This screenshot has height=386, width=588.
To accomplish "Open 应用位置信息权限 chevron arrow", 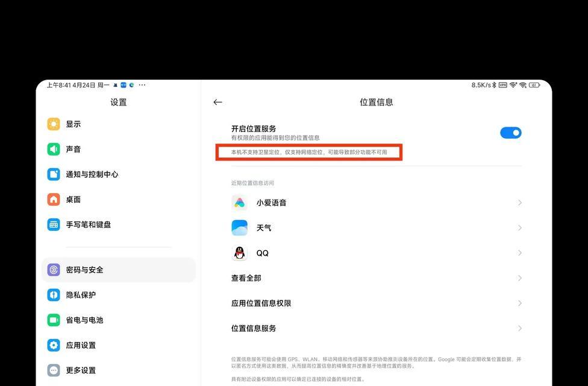I will (519, 303).
